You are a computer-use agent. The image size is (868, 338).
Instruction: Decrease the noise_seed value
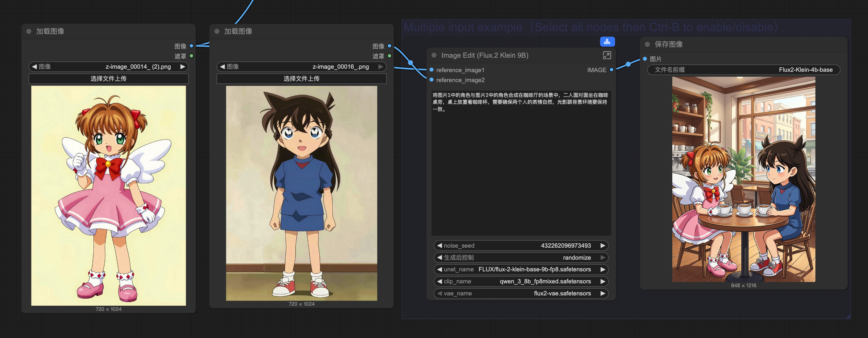(x=439, y=246)
